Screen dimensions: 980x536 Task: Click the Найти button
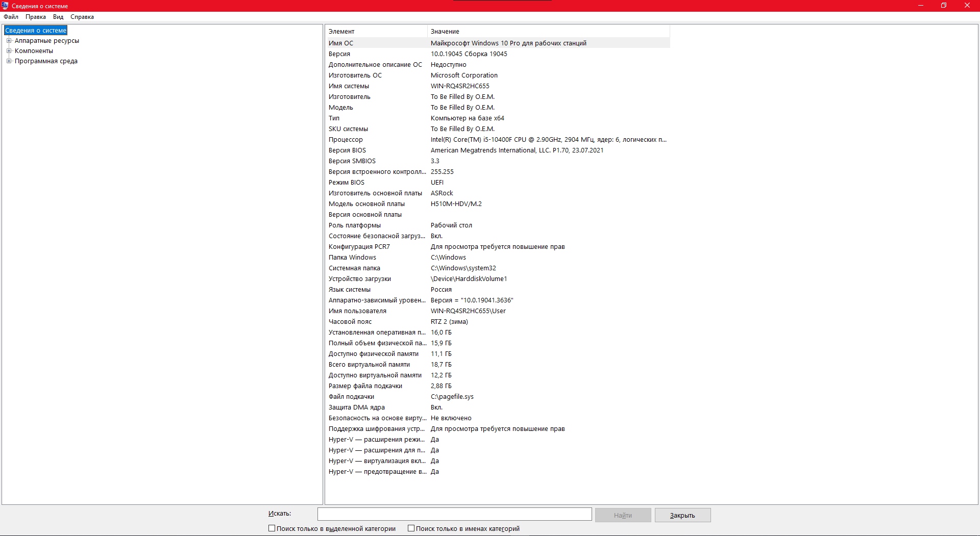[623, 515]
